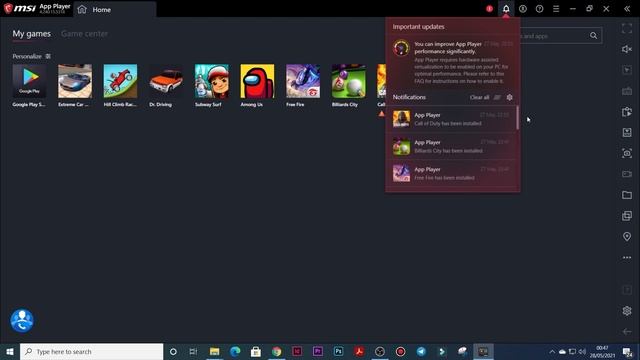
Task: Click the notifications panel scrollbar
Action: coord(518,118)
